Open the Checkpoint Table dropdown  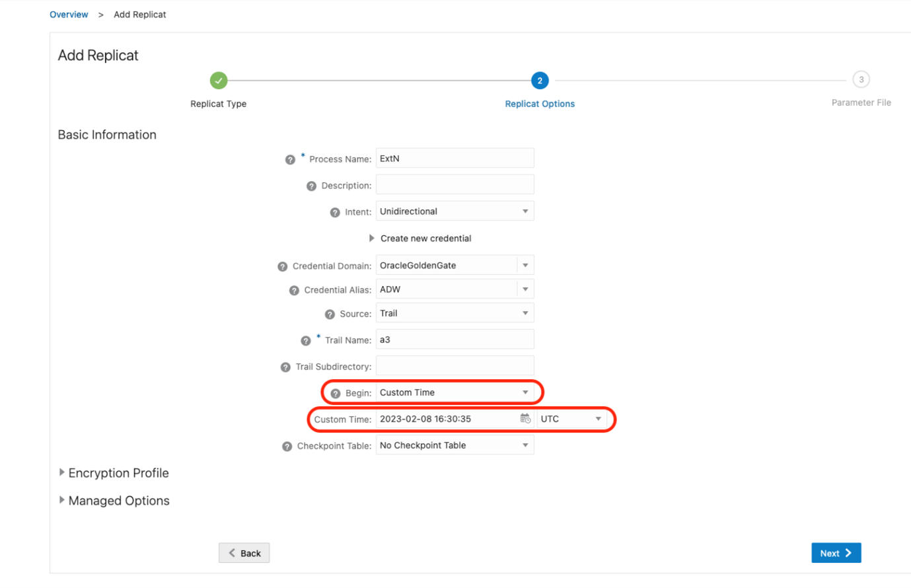coord(525,445)
